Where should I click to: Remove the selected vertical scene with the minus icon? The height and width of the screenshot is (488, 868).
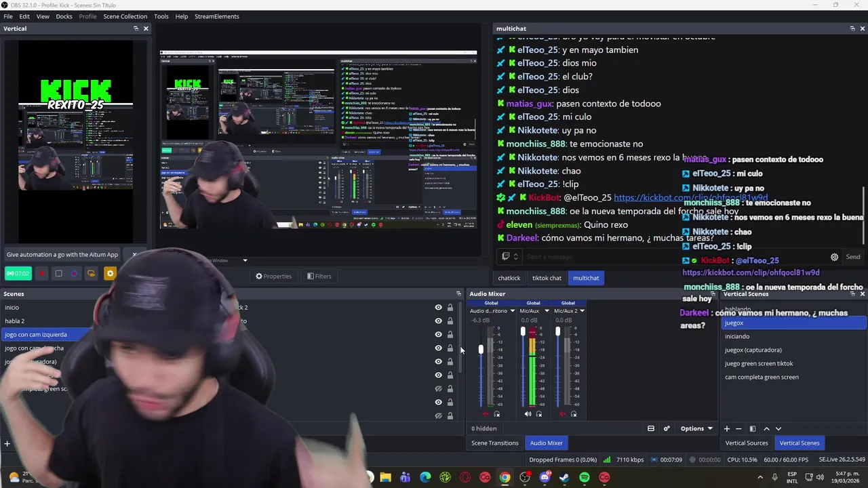[739, 428]
